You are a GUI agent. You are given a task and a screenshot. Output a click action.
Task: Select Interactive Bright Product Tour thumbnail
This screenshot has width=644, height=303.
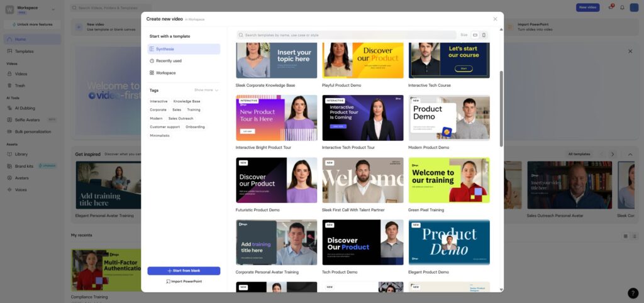click(277, 118)
